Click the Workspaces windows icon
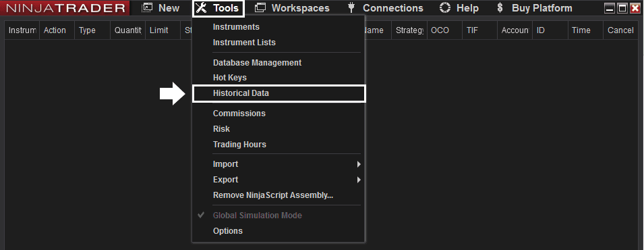The width and height of the screenshot is (644, 250). 260,8
